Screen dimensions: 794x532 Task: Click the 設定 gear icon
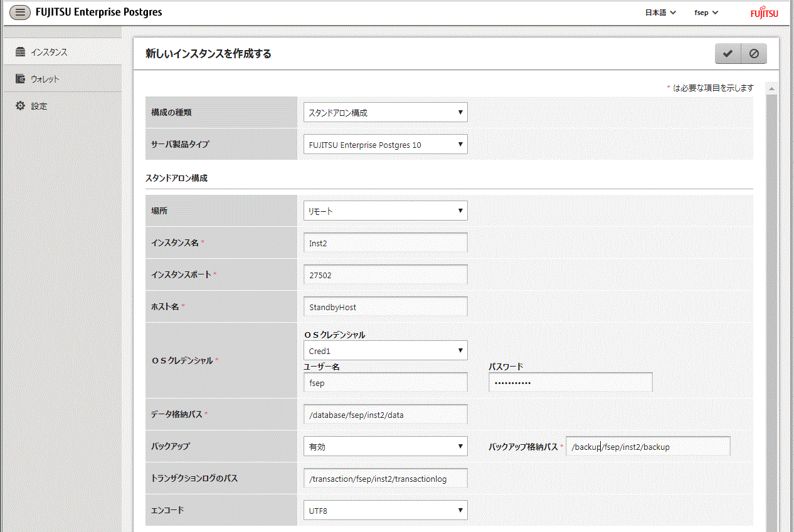coord(21,106)
